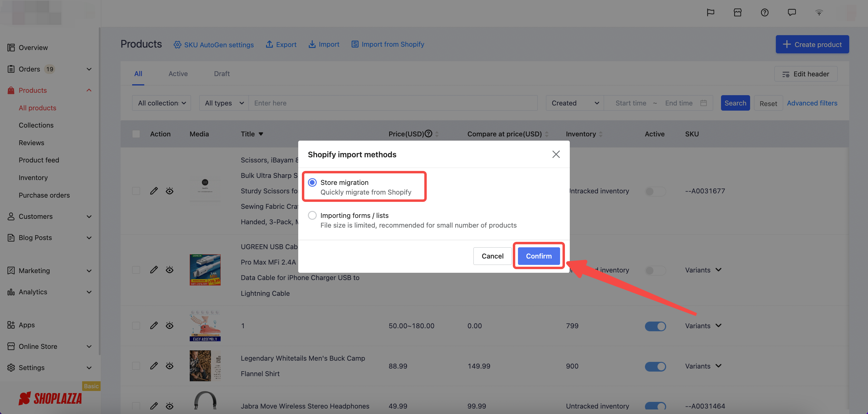Click the Export upload icon
Image resolution: width=868 pixels, height=414 pixels.
(x=269, y=44)
